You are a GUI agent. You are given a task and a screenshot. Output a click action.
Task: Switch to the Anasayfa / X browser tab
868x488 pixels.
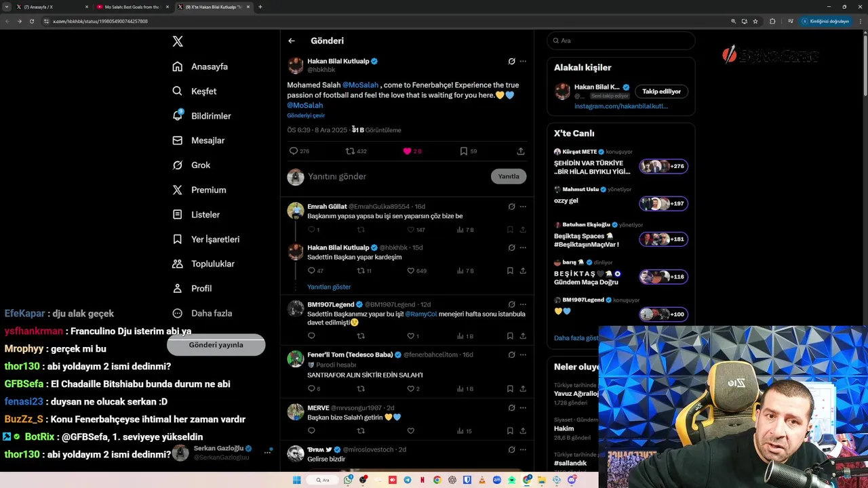pos(53,7)
